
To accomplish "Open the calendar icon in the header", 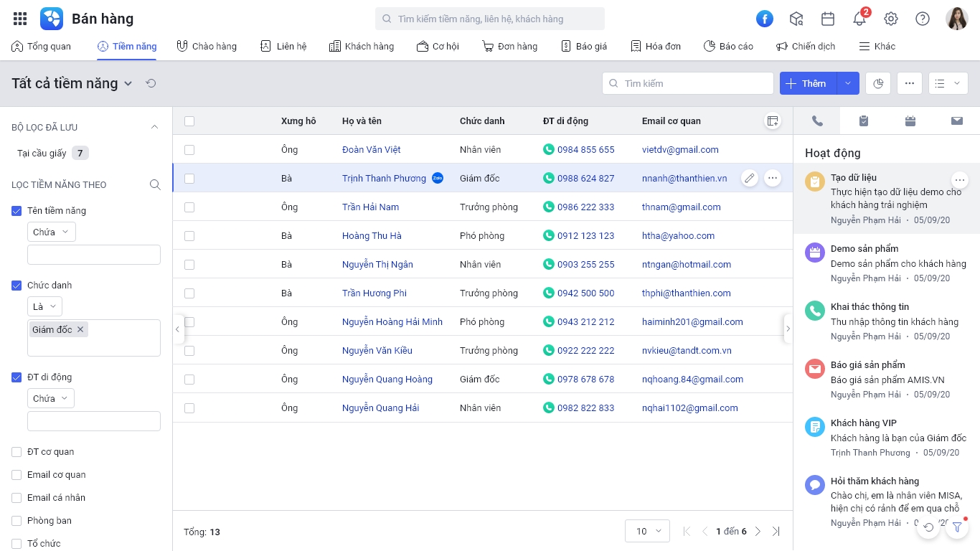I will click(828, 19).
